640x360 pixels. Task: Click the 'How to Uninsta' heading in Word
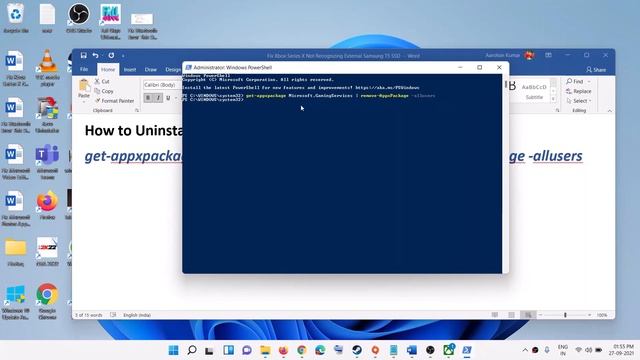coord(134,131)
